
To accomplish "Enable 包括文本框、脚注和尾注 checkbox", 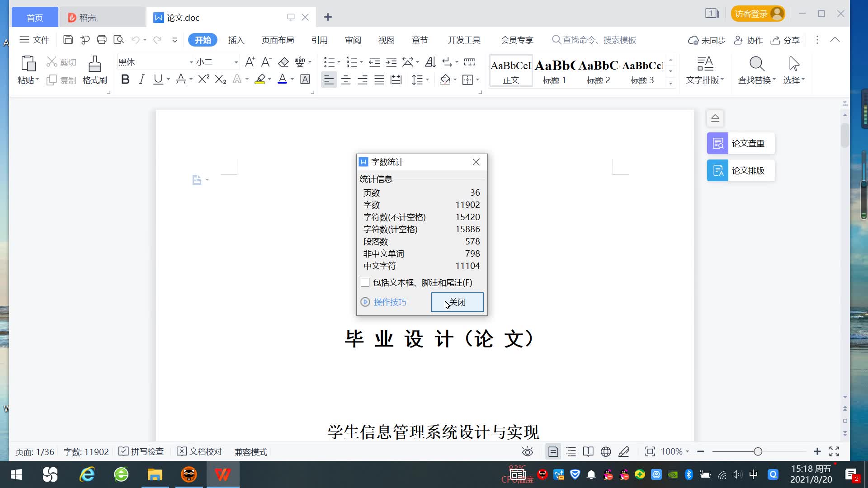I will click(x=365, y=282).
